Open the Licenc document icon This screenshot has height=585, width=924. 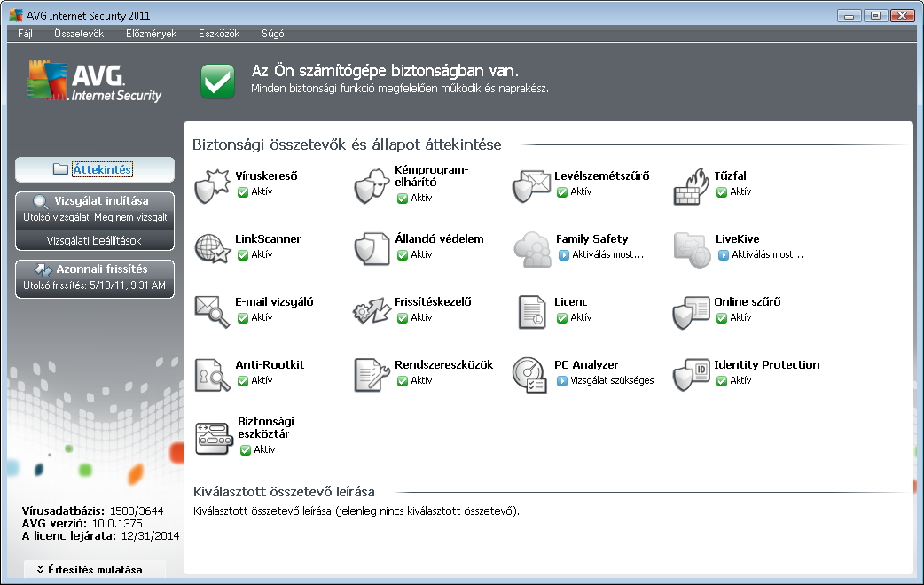click(x=532, y=312)
